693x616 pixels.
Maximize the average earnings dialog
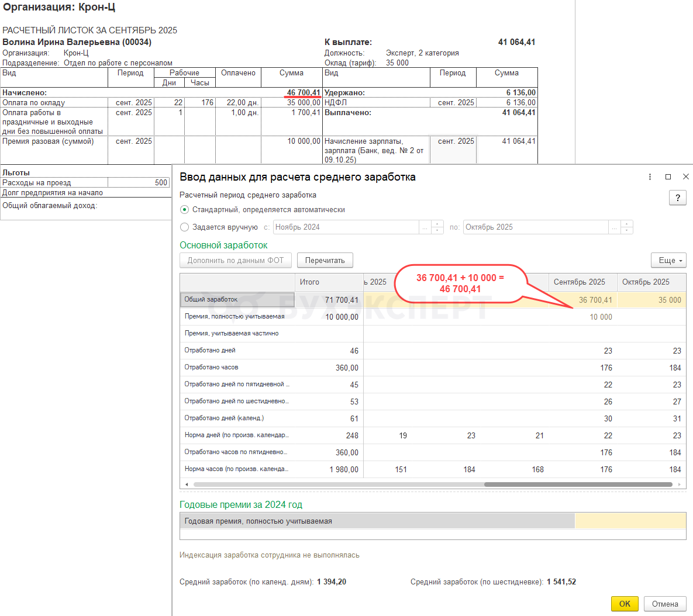click(x=668, y=177)
